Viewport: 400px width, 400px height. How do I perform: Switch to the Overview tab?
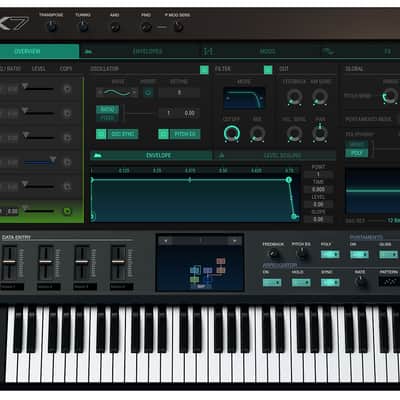[40, 51]
